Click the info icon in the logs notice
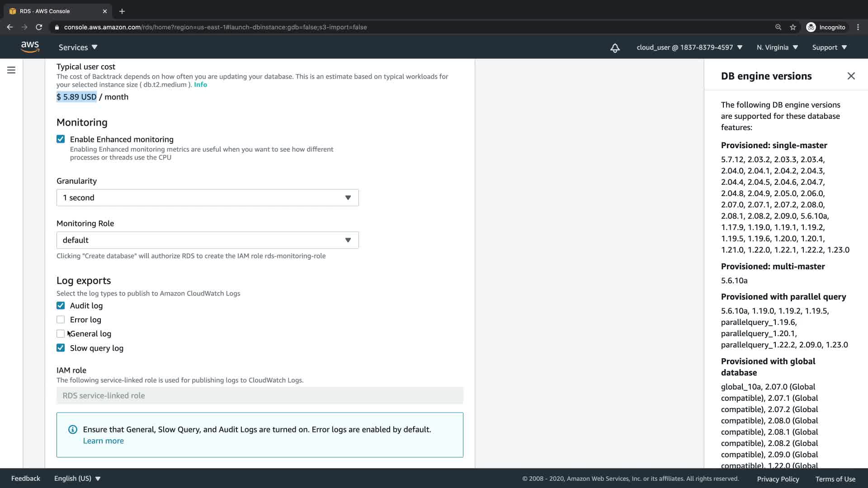Screen dimensions: 868x488 (72, 429)
